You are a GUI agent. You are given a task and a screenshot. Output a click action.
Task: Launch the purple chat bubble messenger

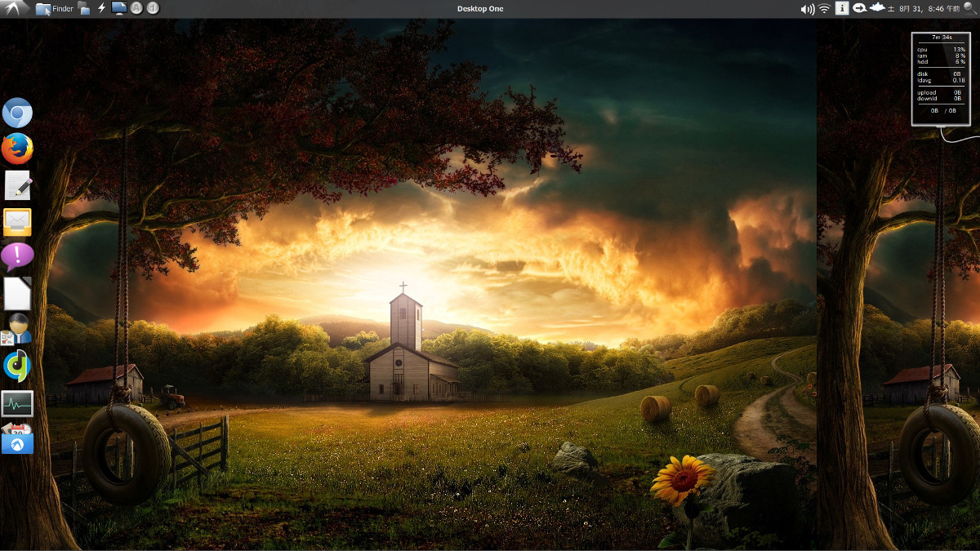click(17, 257)
